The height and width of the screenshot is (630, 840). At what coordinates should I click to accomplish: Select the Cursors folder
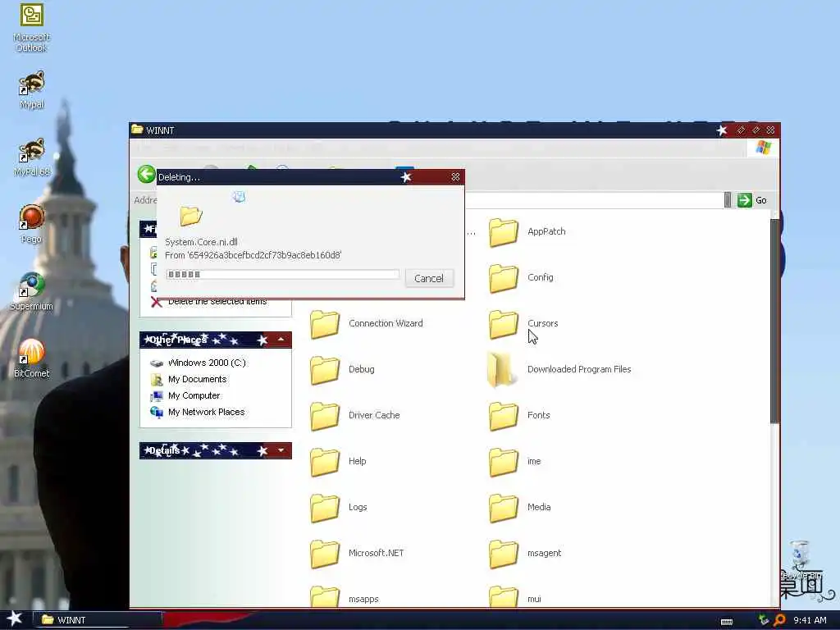coord(523,324)
